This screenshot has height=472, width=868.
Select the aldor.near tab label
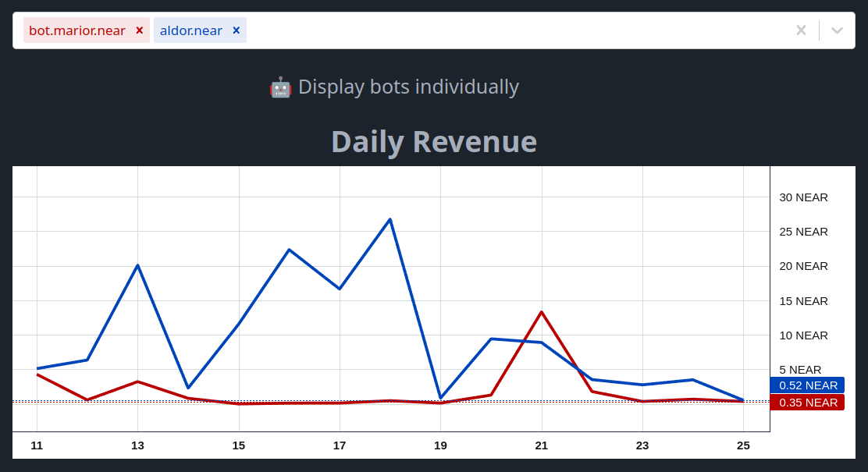pyautogui.click(x=190, y=30)
